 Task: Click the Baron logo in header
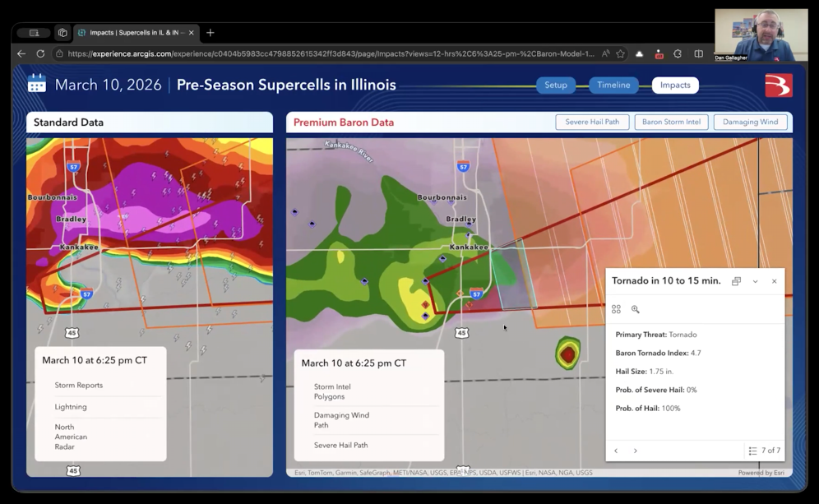tap(778, 85)
